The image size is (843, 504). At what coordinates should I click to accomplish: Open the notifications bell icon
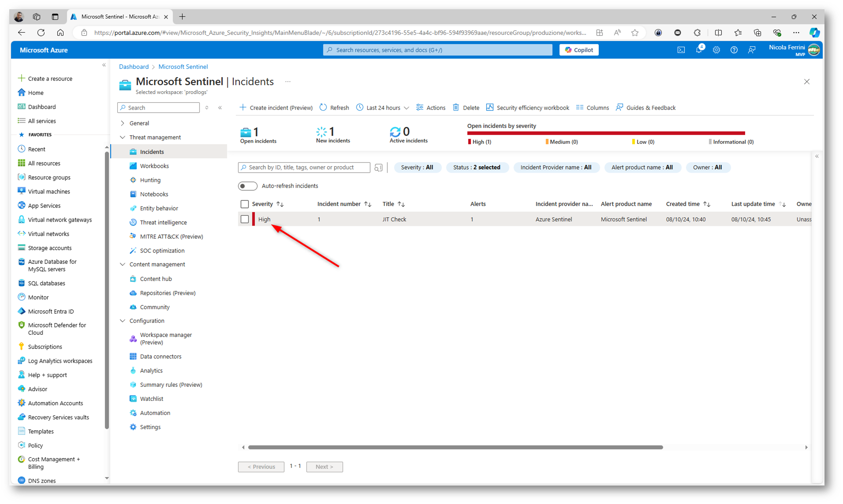pos(699,50)
